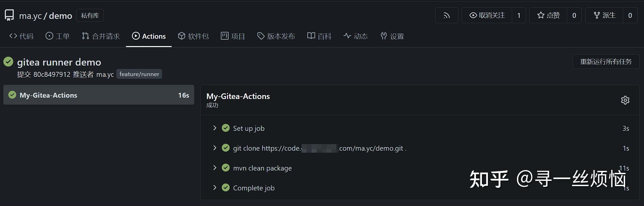Viewport: 644px width, 206px height.
Task: Click the green success check on Set up job
Action: tap(226, 128)
